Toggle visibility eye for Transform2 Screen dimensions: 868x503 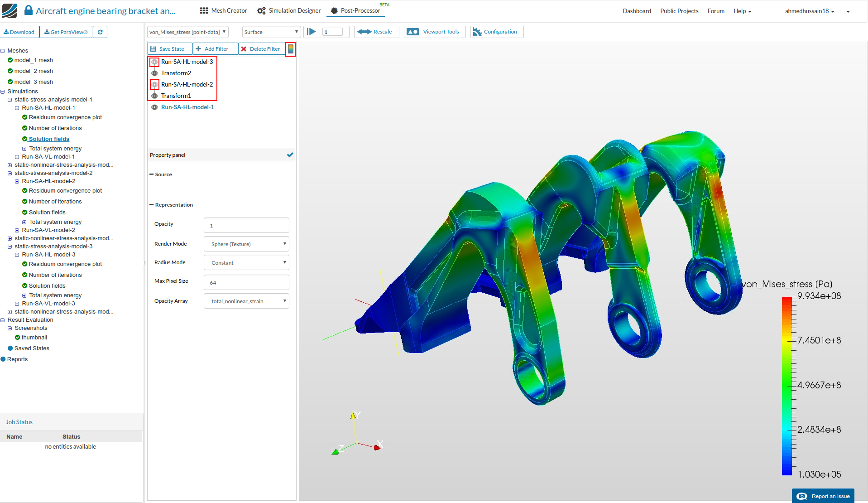coord(154,73)
